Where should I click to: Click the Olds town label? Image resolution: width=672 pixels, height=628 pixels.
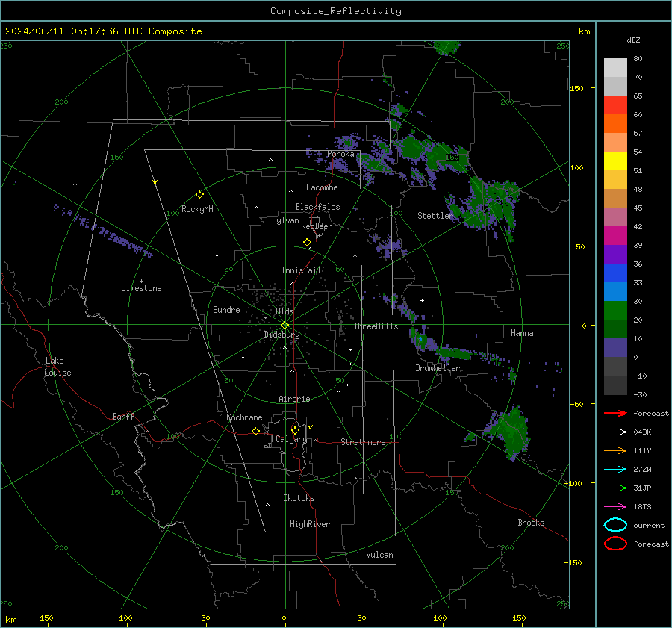284,311
